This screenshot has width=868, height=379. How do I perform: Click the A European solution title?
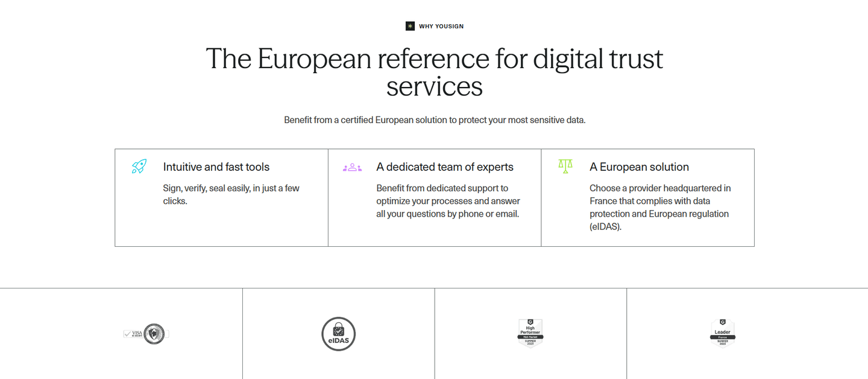639,167
